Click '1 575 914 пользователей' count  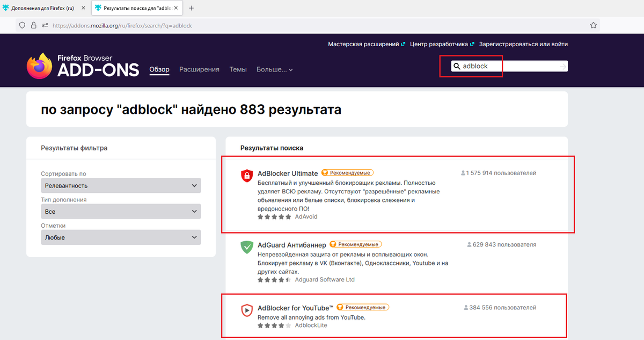click(x=499, y=173)
